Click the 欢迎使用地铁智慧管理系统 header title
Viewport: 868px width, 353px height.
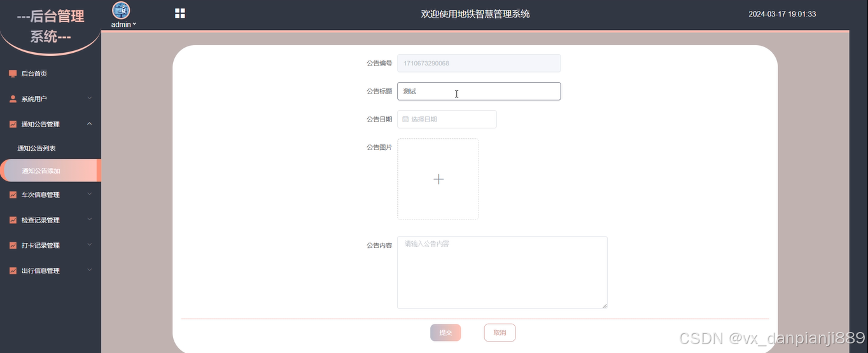pyautogui.click(x=475, y=14)
